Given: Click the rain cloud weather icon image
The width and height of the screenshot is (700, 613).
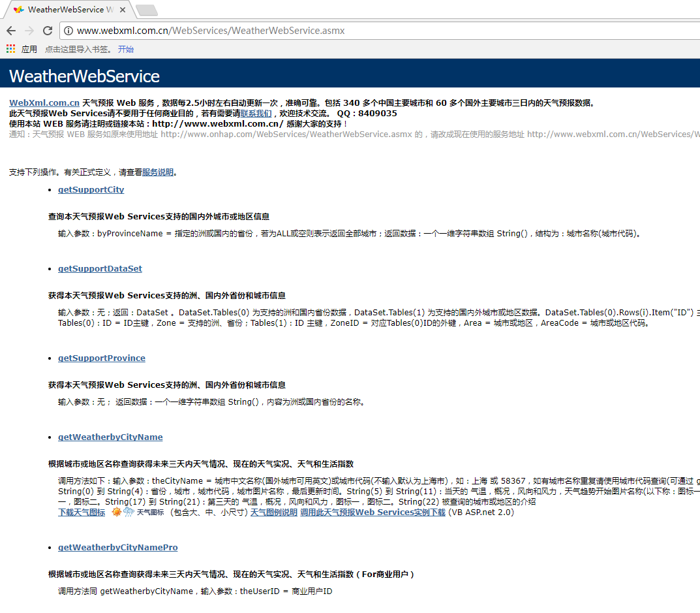Looking at the screenshot, I should (x=129, y=512).
